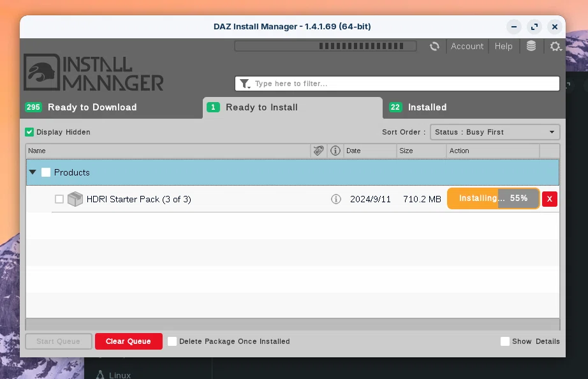Select the HDRI Starter Pack (3 of 3) row
The height and width of the screenshot is (379, 588).
pos(293,199)
